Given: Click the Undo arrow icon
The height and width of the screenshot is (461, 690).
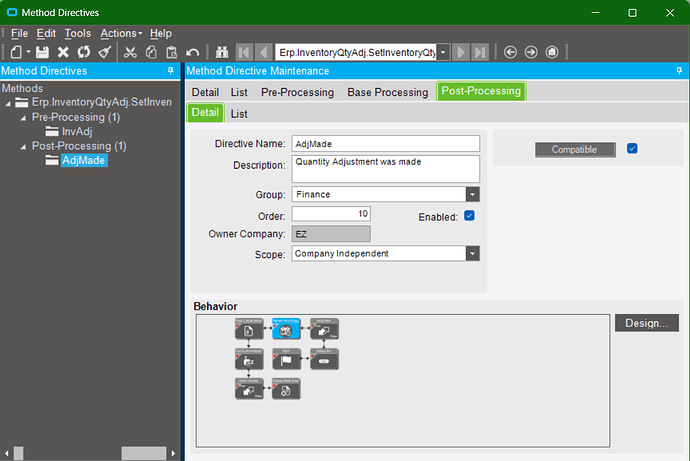Looking at the screenshot, I should 192,52.
